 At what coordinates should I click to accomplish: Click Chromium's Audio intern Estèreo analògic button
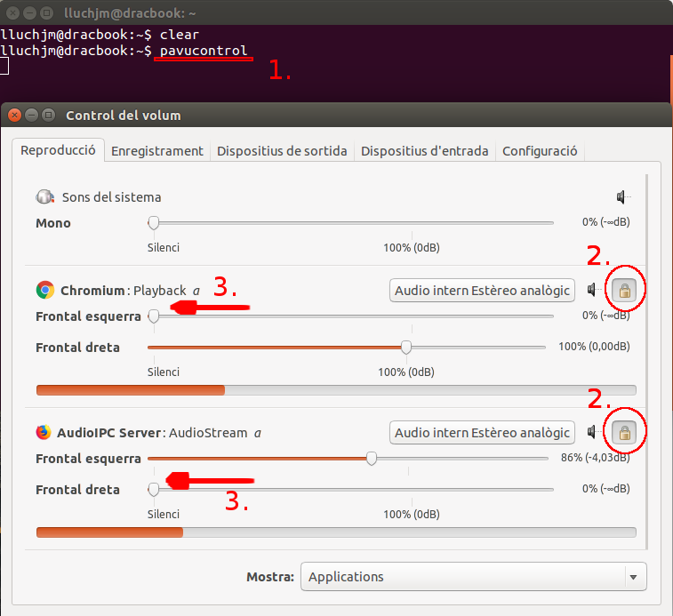pos(482,290)
